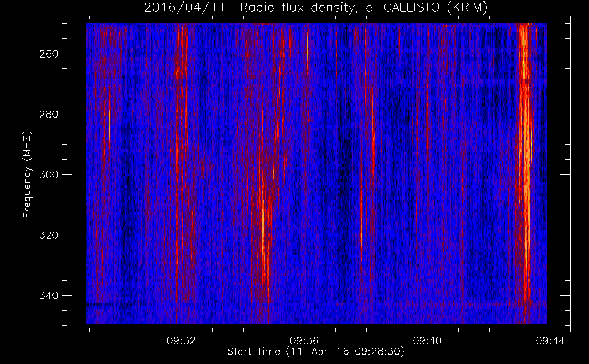Screen dimensions: 589x364
Task: Click the 09:44 time tick label
Action: point(550,341)
